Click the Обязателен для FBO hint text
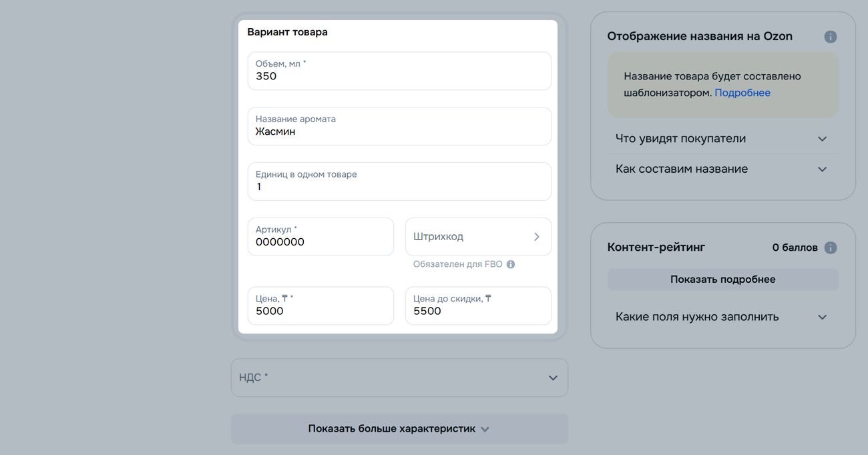Image resolution: width=868 pixels, height=455 pixels. [457, 264]
